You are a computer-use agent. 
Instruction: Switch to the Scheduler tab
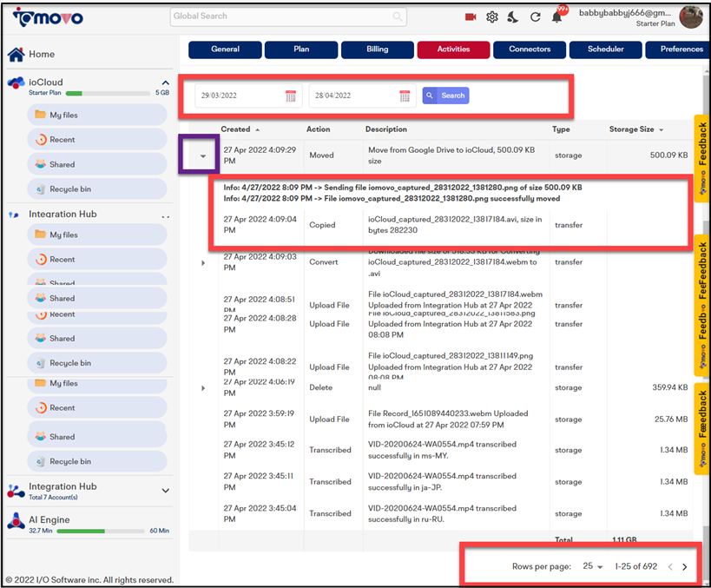click(606, 50)
